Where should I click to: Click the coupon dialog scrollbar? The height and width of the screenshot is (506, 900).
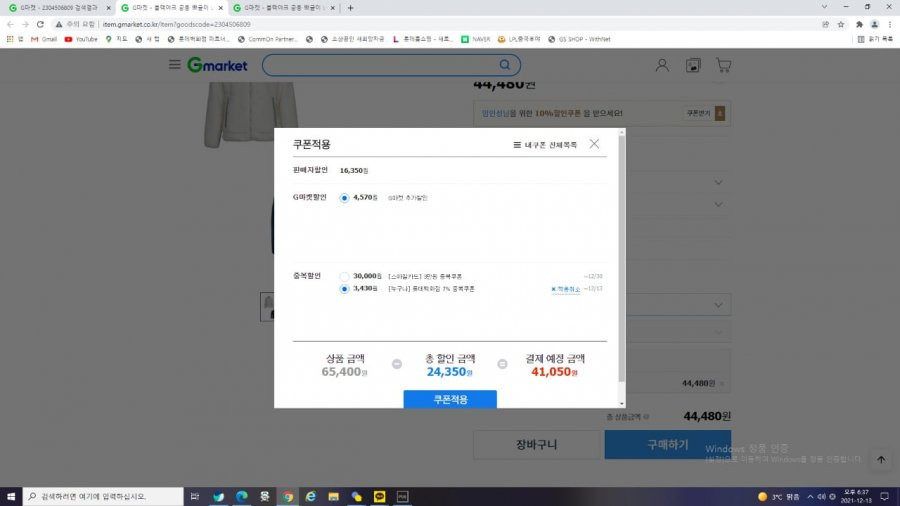click(x=622, y=258)
